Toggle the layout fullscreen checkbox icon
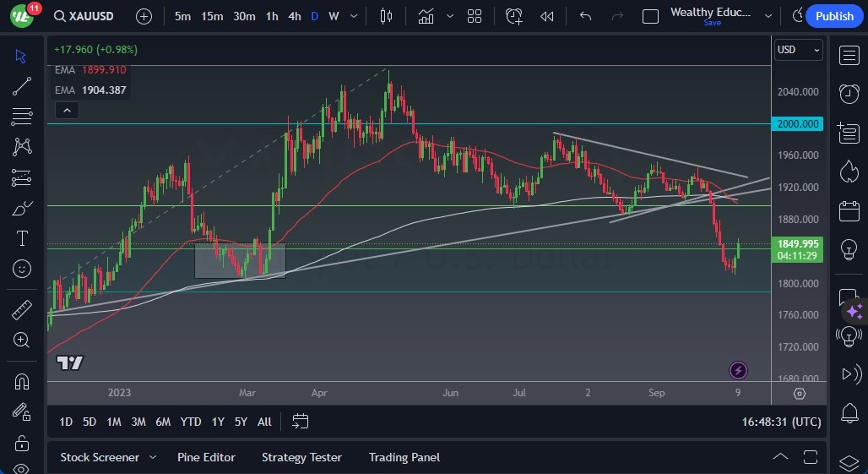 650,16
